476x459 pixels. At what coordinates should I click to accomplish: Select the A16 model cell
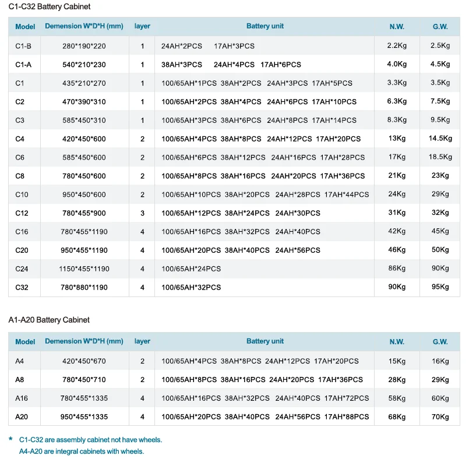pyautogui.click(x=22, y=398)
